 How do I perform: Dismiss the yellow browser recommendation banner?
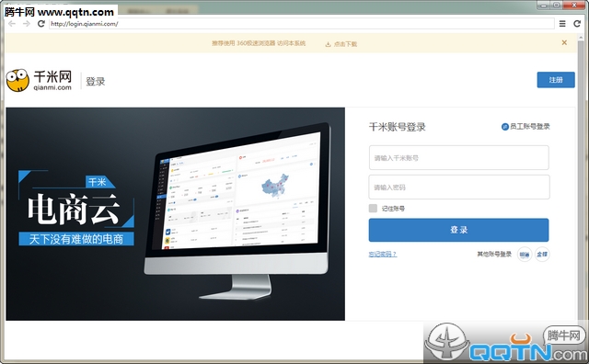click(564, 43)
